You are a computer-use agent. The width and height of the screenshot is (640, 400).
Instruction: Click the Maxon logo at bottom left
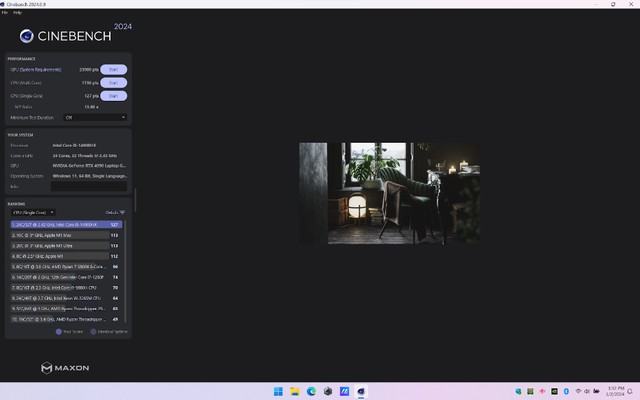[65, 368]
